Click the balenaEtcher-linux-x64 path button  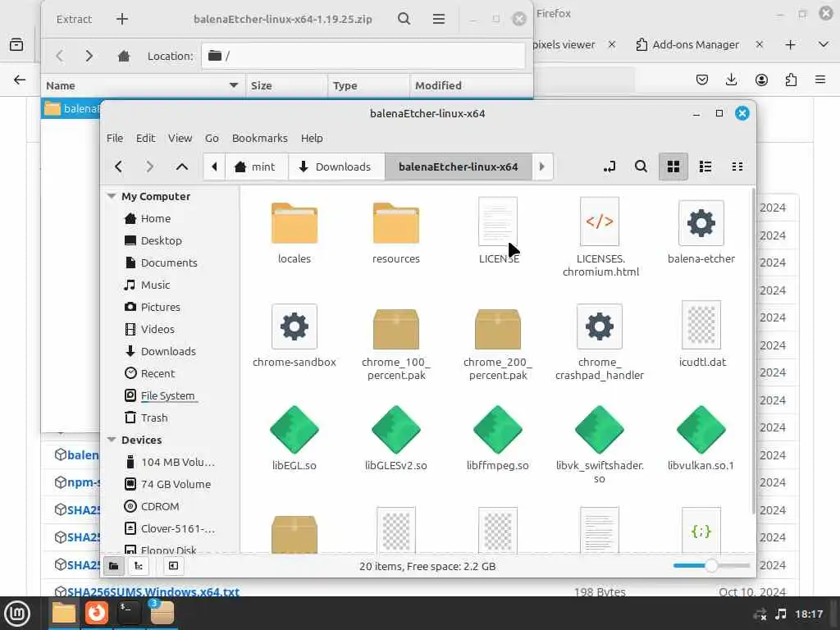[458, 167]
